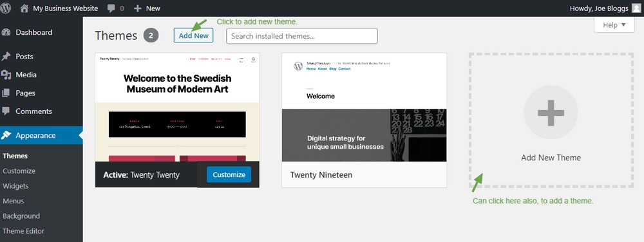Open Widgets submenu item
The width and height of the screenshot is (644, 242).
15,186
